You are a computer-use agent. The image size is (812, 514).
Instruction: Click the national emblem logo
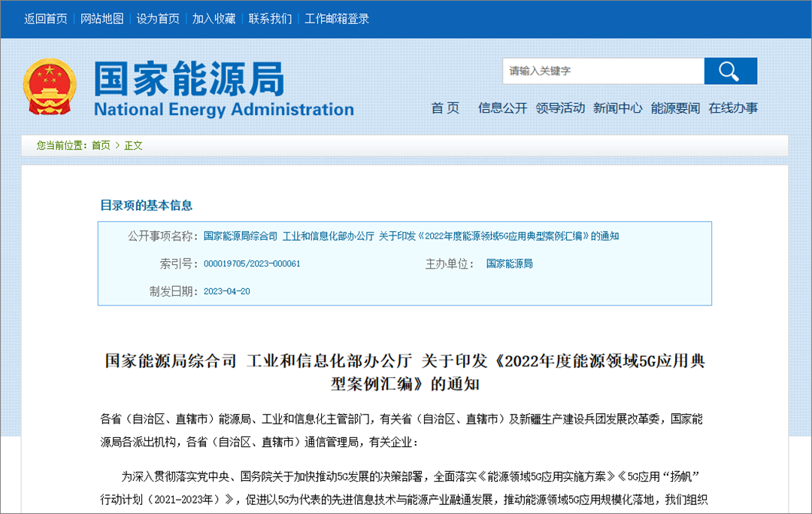click(x=50, y=88)
